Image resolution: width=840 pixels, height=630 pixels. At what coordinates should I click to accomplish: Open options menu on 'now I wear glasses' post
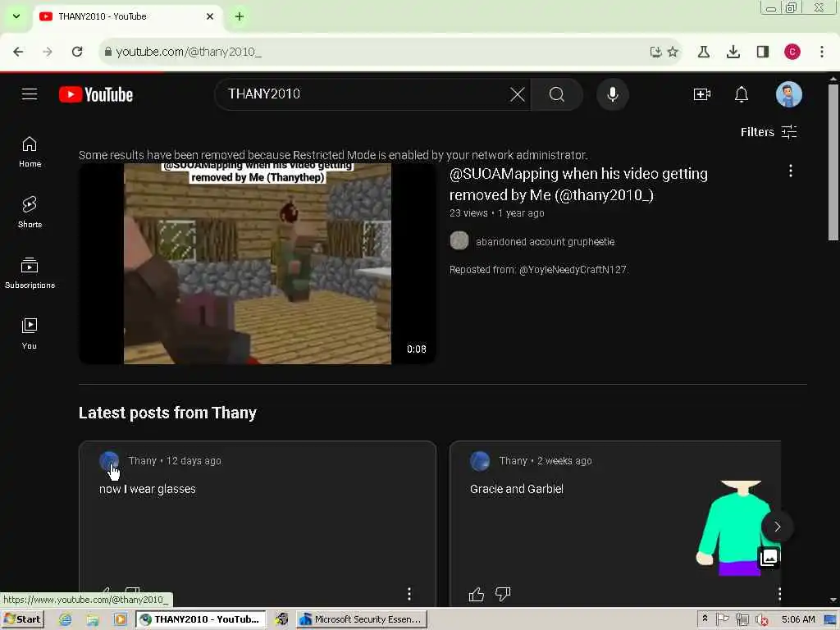(x=409, y=594)
